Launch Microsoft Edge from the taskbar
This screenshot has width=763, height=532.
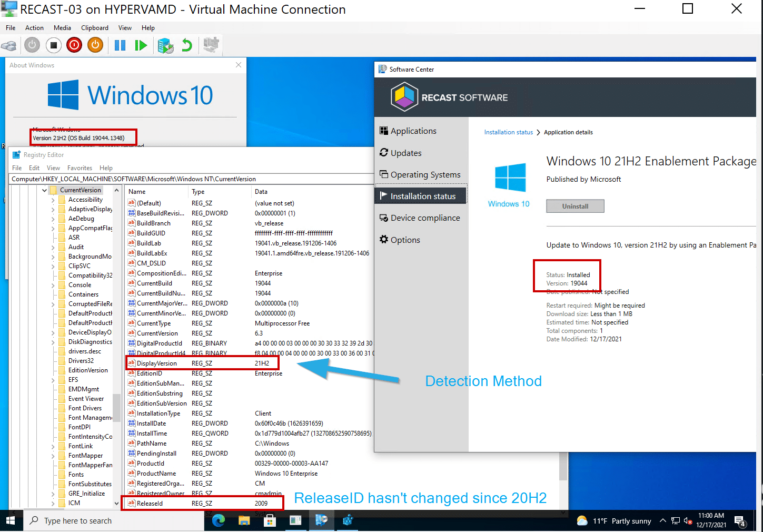pos(219,520)
